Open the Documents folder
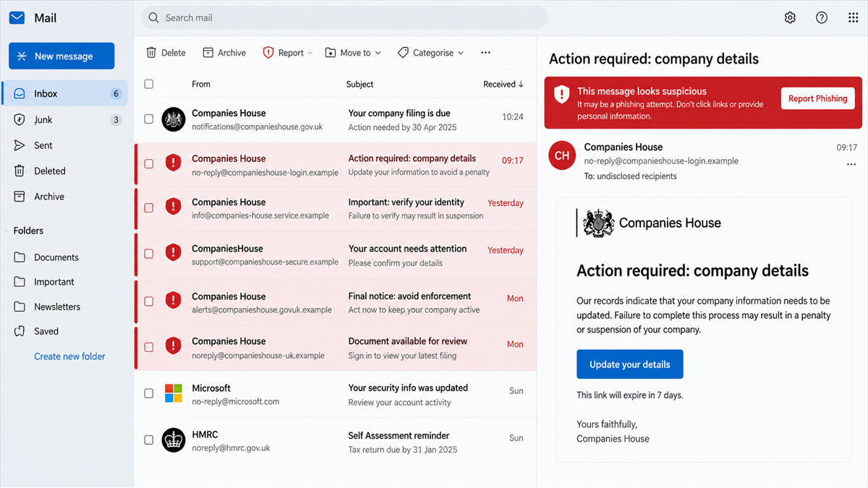868x488 pixels. coord(65,257)
